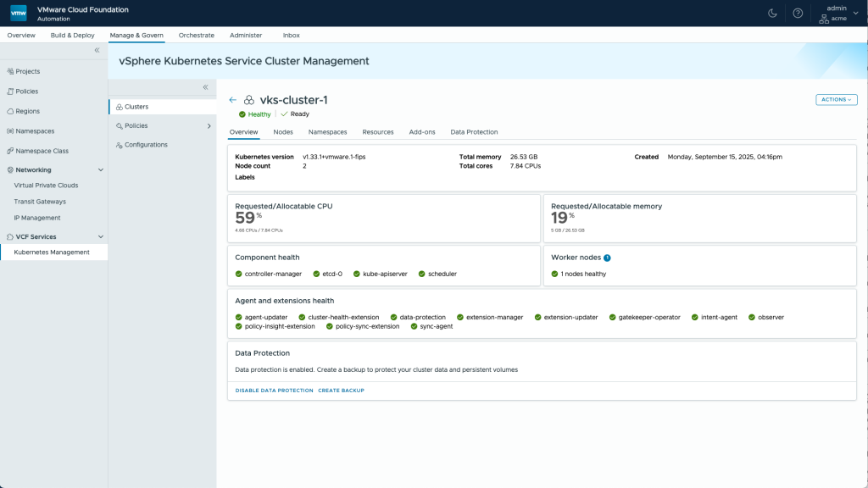Collapse the Clusters secondary panel
The image size is (868, 488).
pyautogui.click(x=205, y=87)
